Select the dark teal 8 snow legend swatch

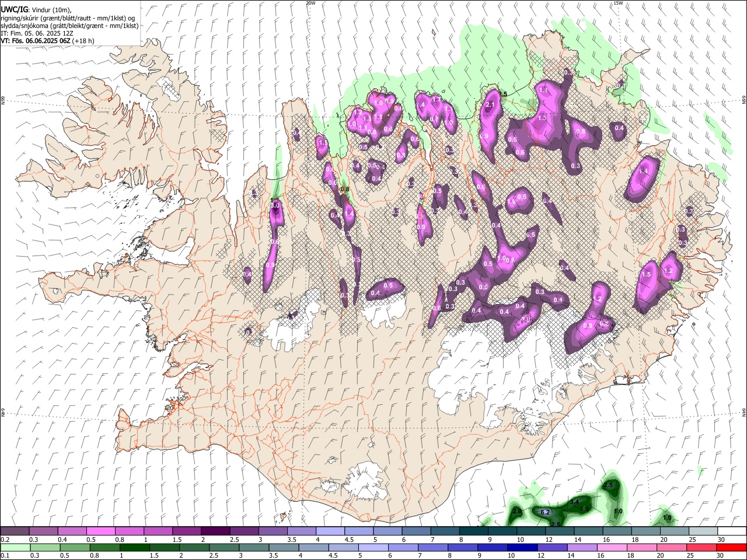point(474,531)
